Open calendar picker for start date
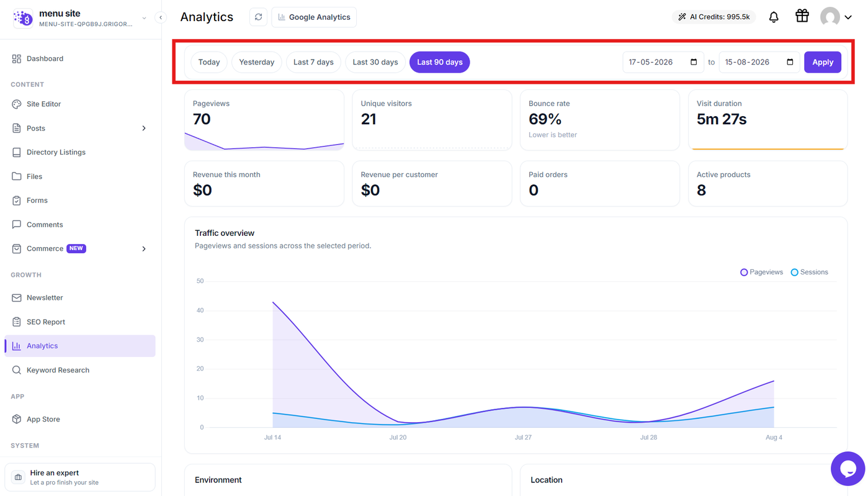The width and height of the screenshot is (868, 496). [x=694, y=62]
